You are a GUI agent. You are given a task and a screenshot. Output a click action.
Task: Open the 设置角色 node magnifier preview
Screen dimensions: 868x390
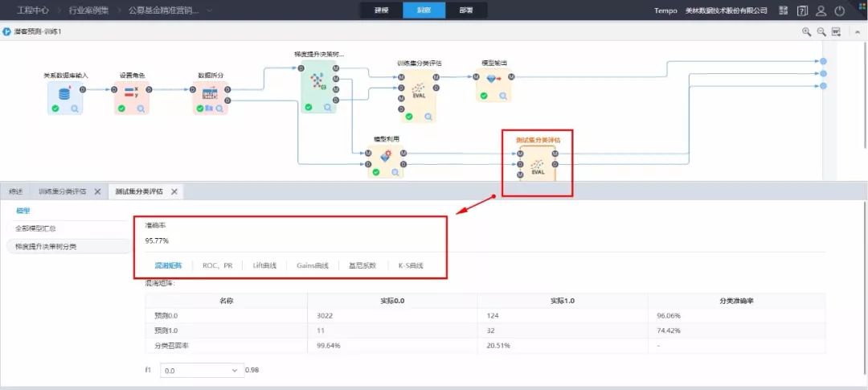pyautogui.click(x=141, y=109)
